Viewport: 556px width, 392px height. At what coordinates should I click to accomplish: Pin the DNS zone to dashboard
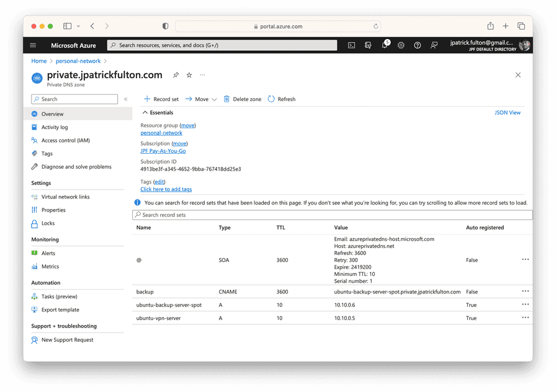[176, 75]
